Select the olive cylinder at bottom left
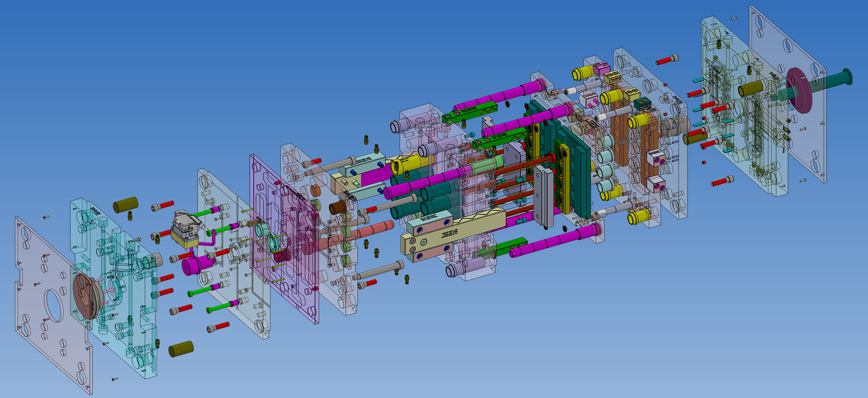The image size is (868, 398). click(x=181, y=349)
